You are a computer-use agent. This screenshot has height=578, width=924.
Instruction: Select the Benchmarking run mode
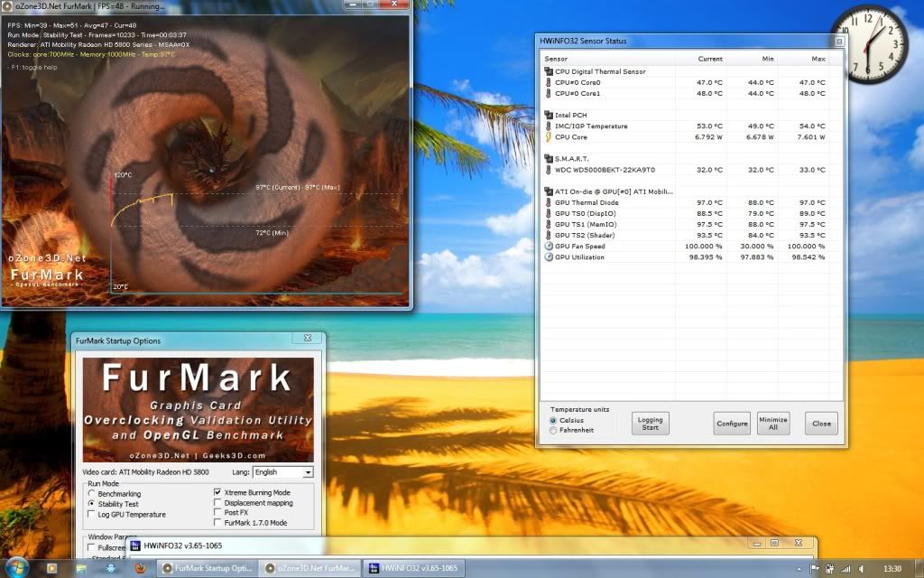91,494
